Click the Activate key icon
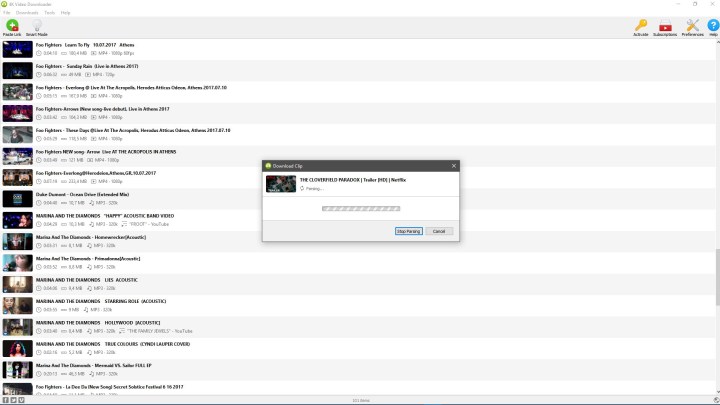The height and width of the screenshot is (405, 720). tap(641, 26)
